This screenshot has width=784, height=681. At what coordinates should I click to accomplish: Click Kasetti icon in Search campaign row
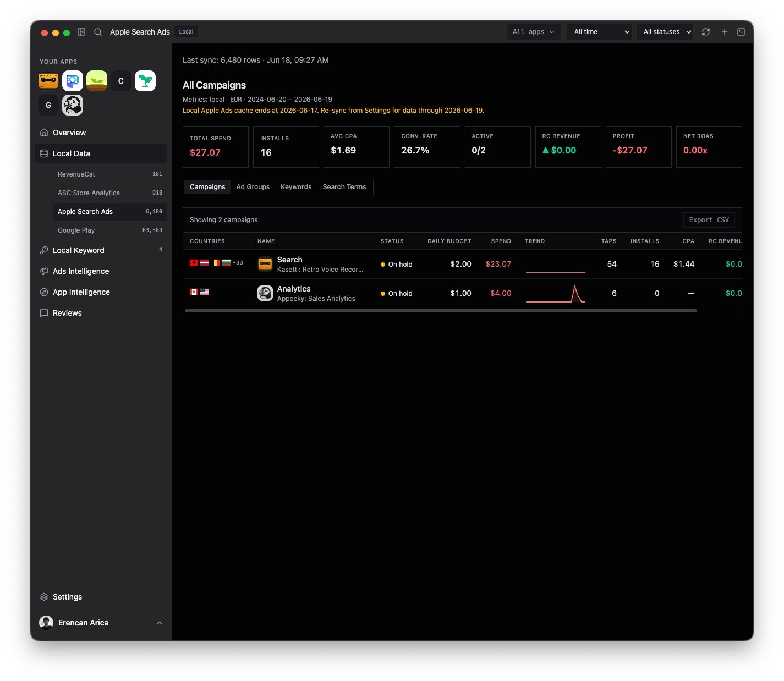pos(265,264)
